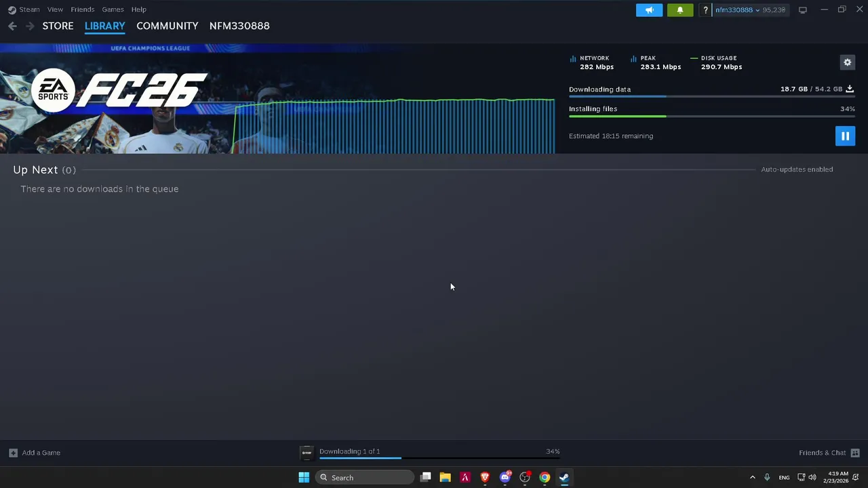
Task: Open Google Chrome from the taskbar
Action: click(545, 477)
